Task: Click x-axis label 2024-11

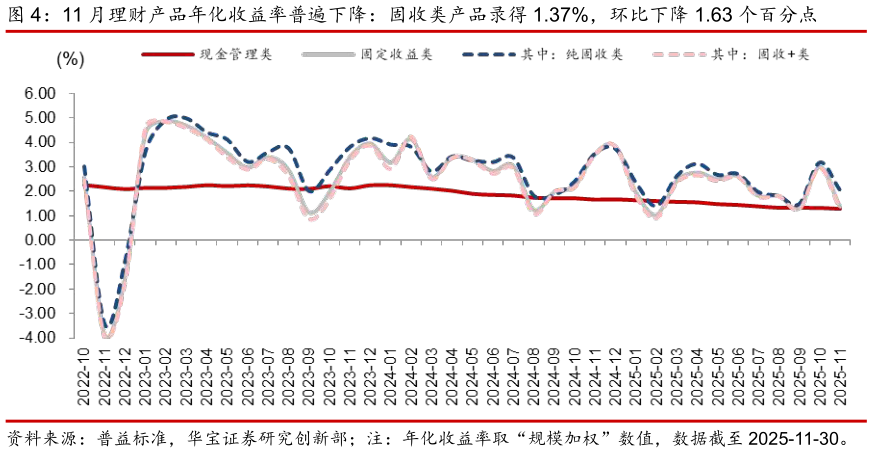Action: 597,377
